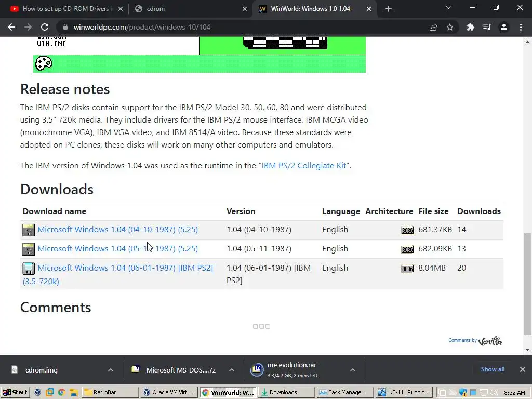This screenshot has width=532, height=399.
Task: Open Chrome's three-dot menu
Action: 521,27
